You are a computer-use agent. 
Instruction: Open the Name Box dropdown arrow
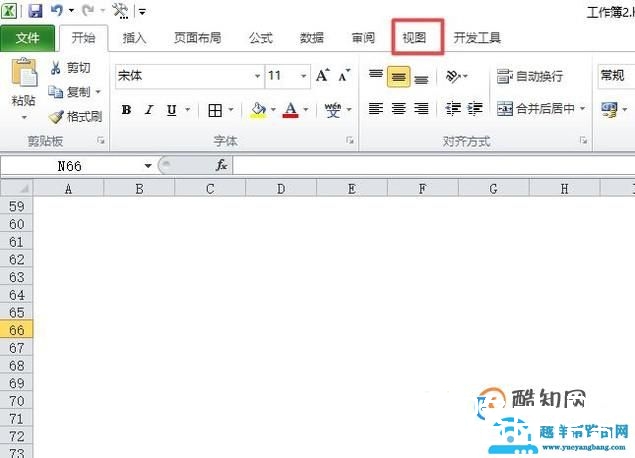tap(148, 166)
